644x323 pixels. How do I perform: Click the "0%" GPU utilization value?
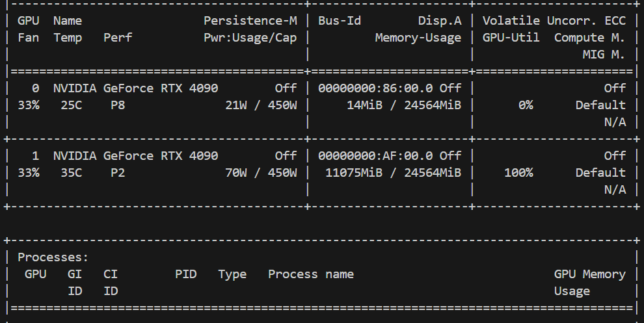(526, 105)
